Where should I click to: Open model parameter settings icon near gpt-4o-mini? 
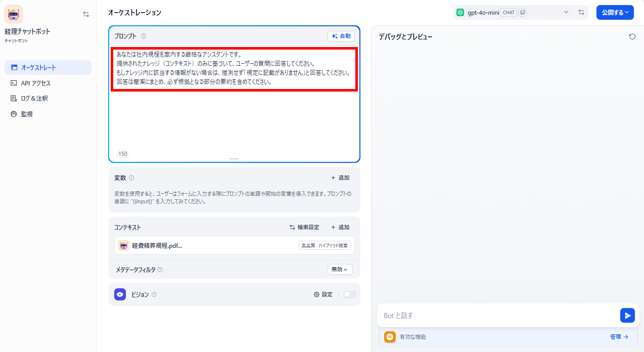click(581, 12)
